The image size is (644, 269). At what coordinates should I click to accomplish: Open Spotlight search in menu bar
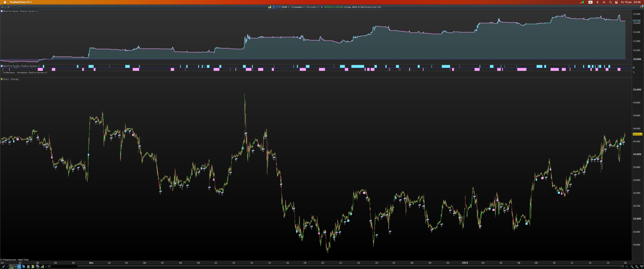click(610, 2)
